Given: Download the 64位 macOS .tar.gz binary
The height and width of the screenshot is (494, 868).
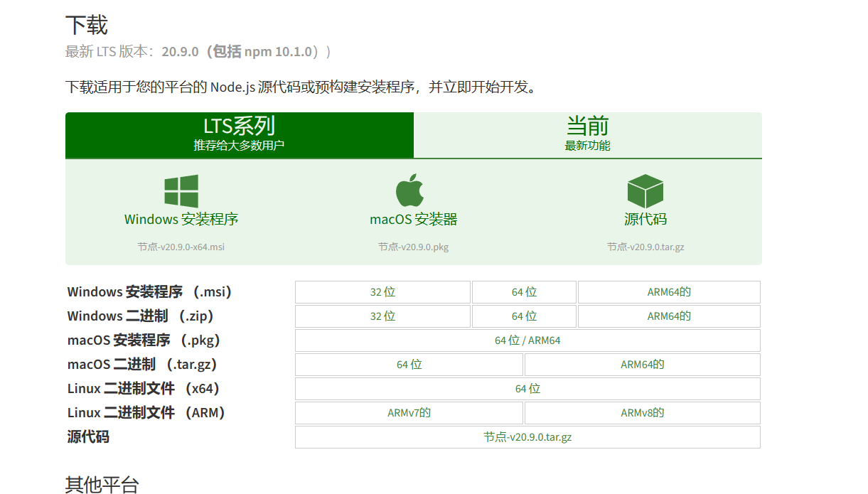Looking at the screenshot, I should (409, 365).
